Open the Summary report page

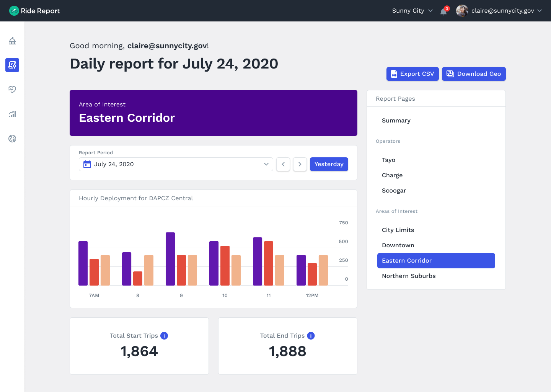click(396, 121)
